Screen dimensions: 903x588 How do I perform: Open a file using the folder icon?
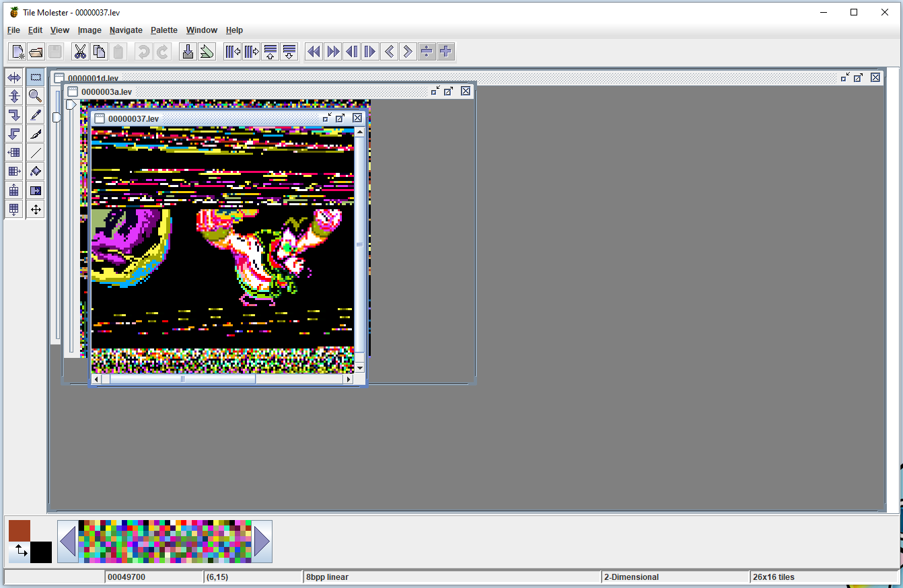[x=36, y=52]
